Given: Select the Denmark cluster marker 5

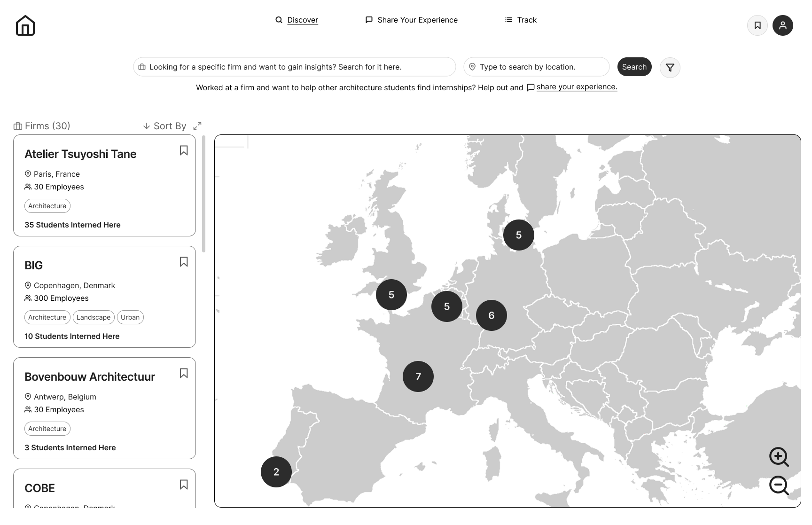Looking at the screenshot, I should point(519,235).
